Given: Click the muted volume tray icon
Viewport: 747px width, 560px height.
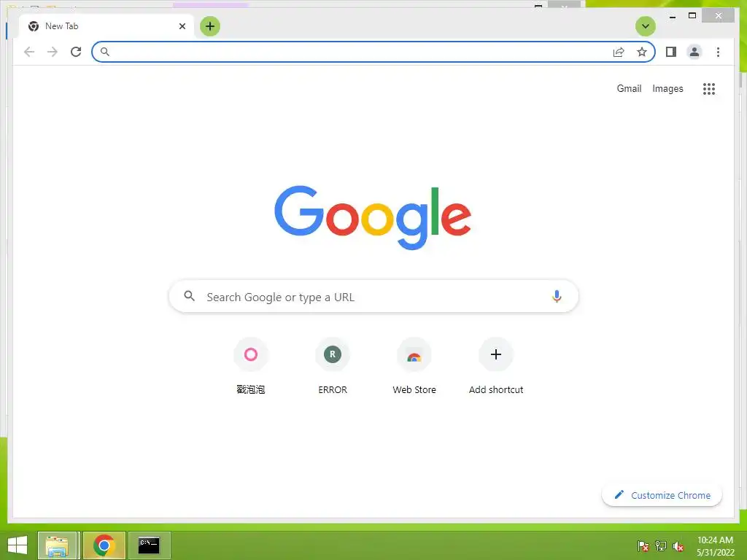Looking at the screenshot, I should [x=678, y=546].
